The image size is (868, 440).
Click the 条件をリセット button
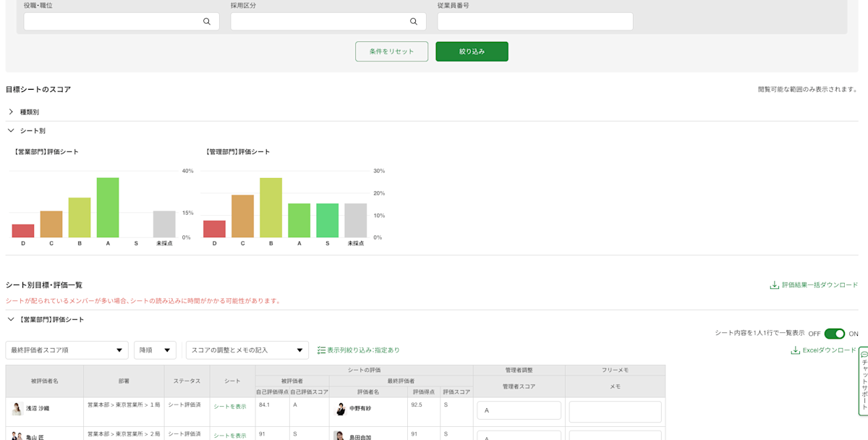(x=391, y=51)
